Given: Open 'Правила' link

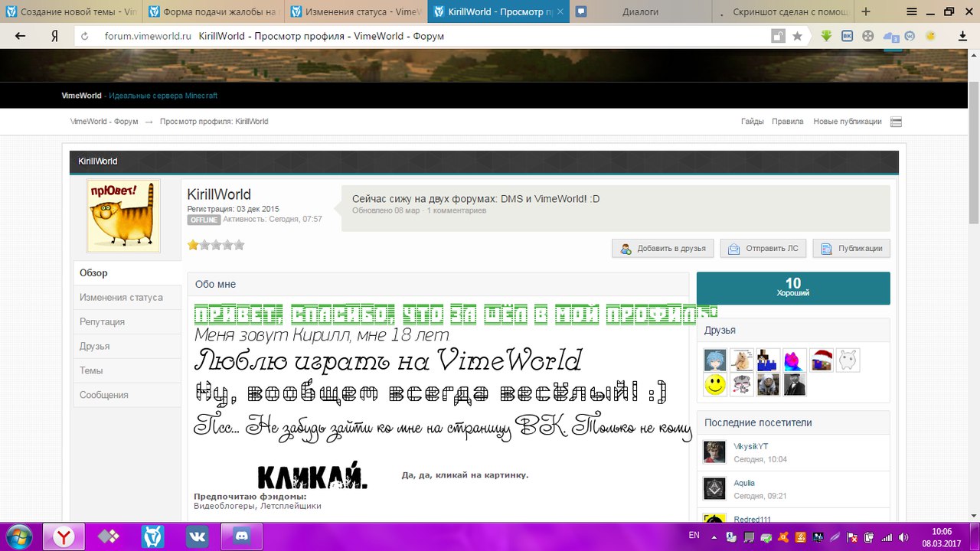Looking at the screenshot, I should [x=788, y=122].
